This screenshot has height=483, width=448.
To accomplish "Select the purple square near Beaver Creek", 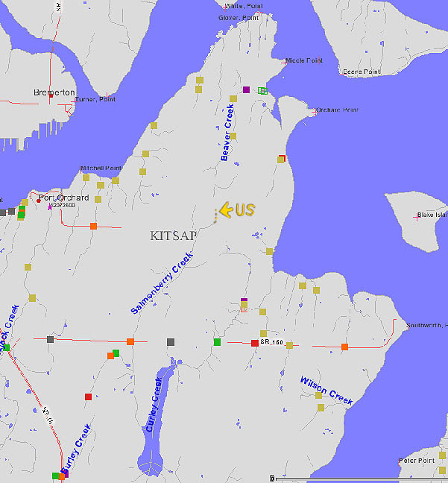I will pyautogui.click(x=246, y=90).
